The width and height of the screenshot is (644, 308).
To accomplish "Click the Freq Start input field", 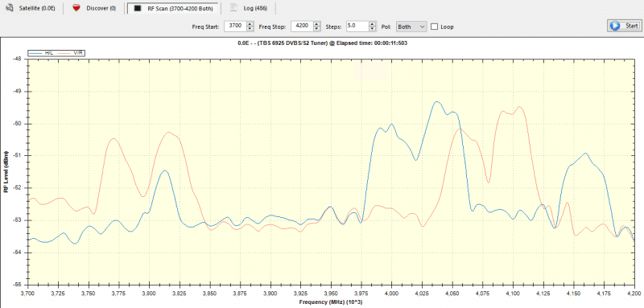I will click(x=235, y=27).
